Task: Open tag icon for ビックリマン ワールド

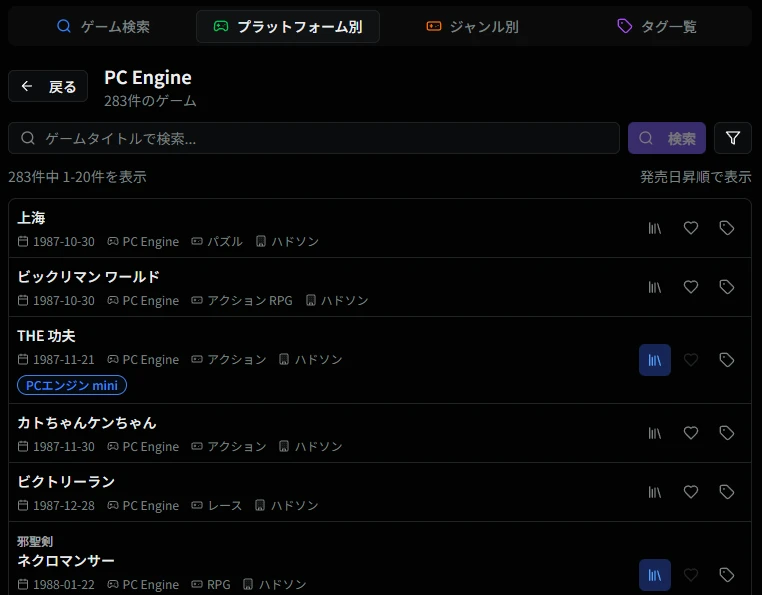Action: tap(727, 287)
